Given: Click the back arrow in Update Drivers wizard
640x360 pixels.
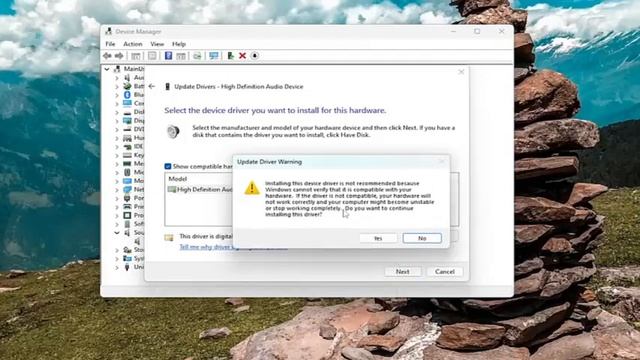Looking at the screenshot, I should pyautogui.click(x=152, y=87).
